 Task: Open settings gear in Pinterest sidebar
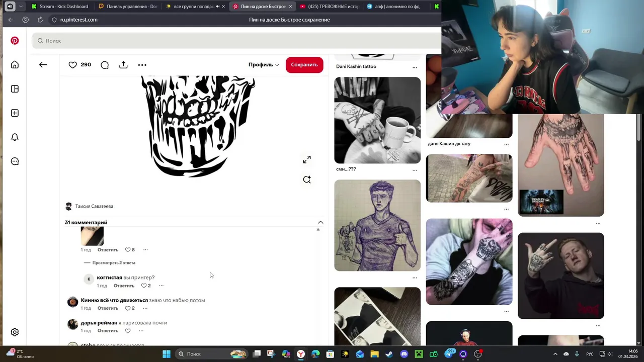pyautogui.click(x=15, y=332)
